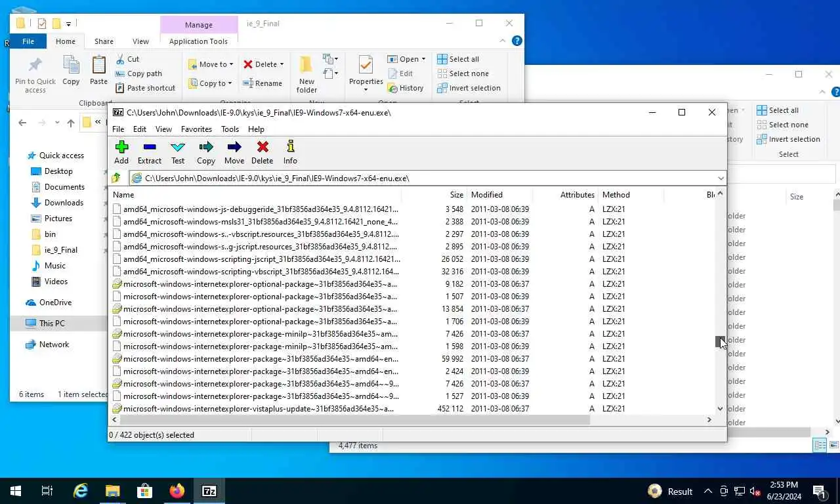The image size is (840, 504).
Task: Click Invert selection in ie_9_Final window
Action: pos(469,88)
